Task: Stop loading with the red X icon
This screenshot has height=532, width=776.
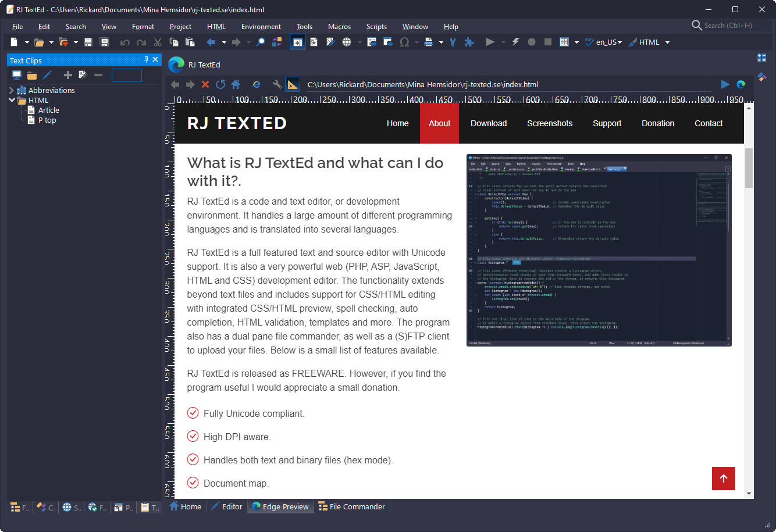Action: (x=205, y=84)
